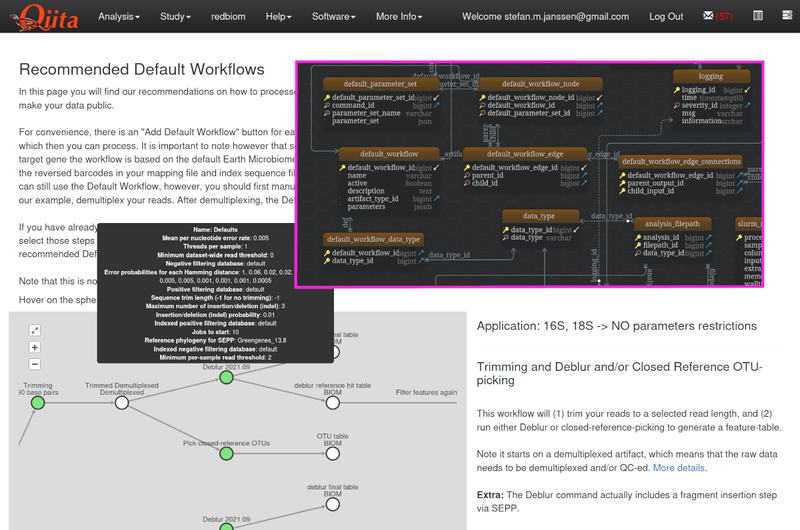Viewport: 800px width, 530px height.
Task: Select the green Trimming node
Action: tap(38, 403)
